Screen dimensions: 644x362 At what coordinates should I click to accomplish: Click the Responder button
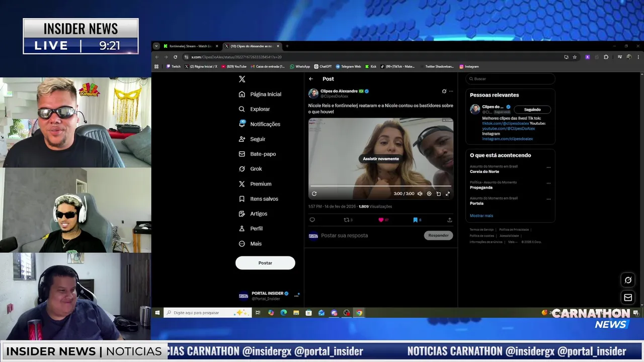point(438,235)
